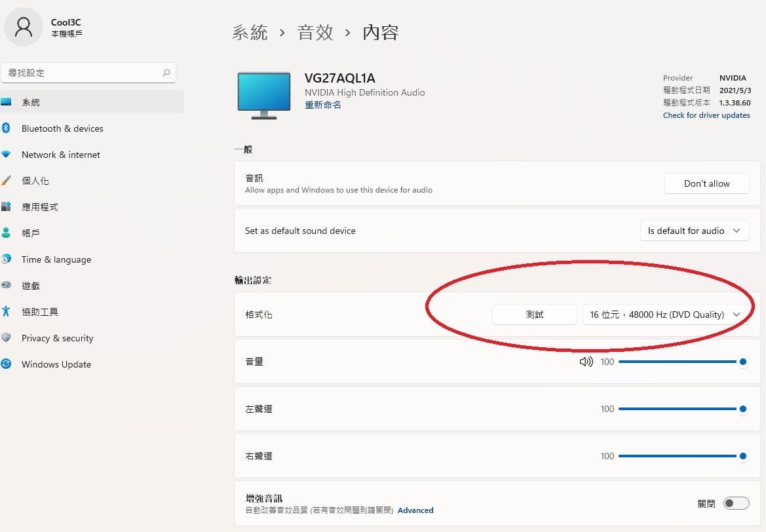Click the 1.3.38.60 driver version text
Image resolution: width=766 pixels, height=532 pixels.
[735, 103]
